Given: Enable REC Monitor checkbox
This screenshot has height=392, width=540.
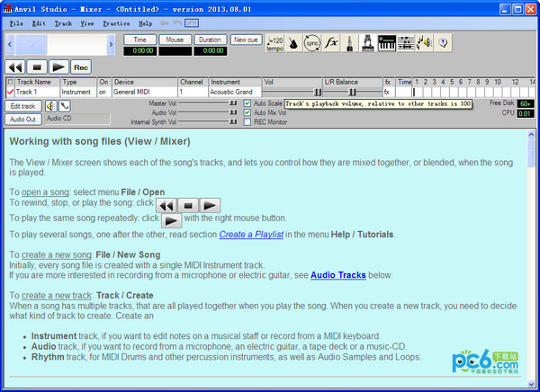Looking at the screenshot, I should coord(247,122).
